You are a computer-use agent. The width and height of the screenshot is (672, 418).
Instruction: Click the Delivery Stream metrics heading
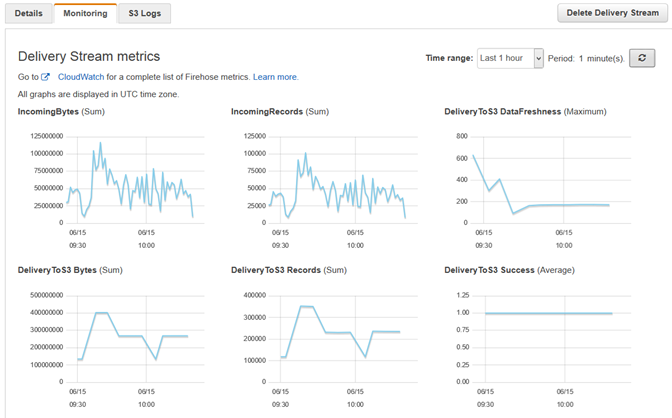click(89, 56)
